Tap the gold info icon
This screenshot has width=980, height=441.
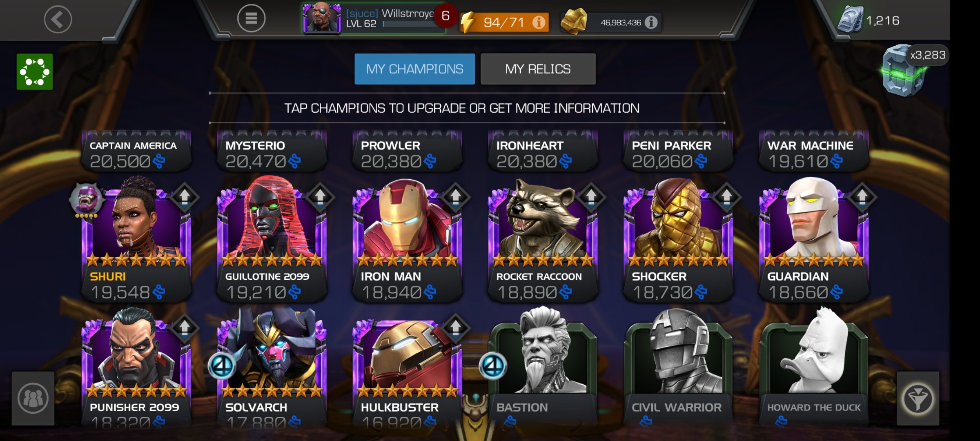point(651,22)
